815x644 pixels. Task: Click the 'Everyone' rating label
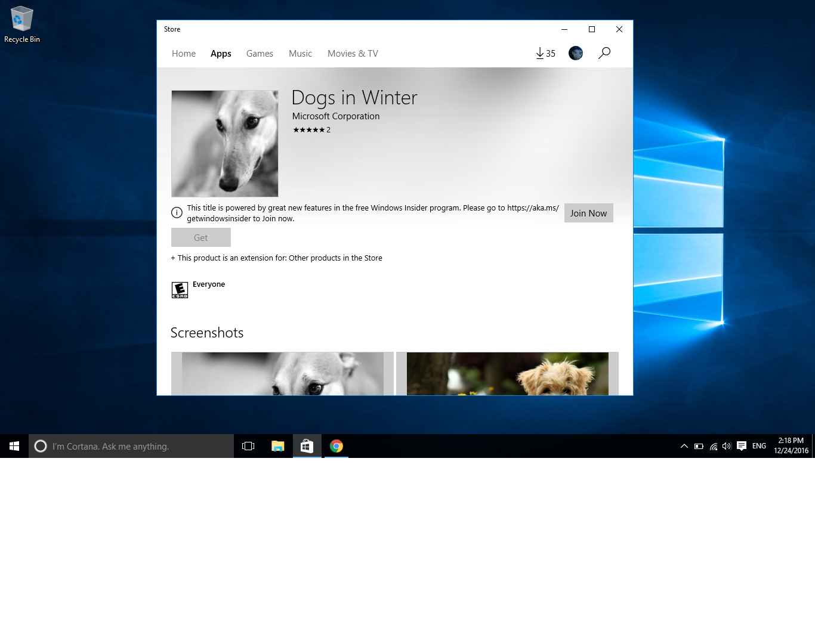click(209, 284)
